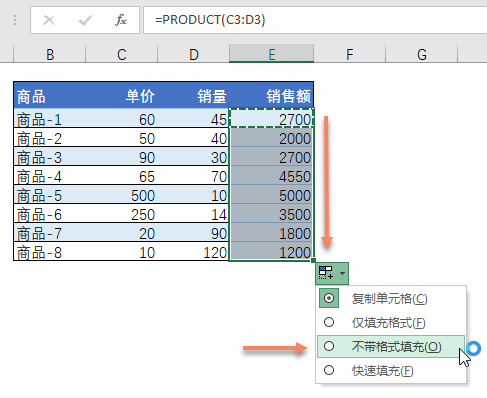Click sales value 4550 in 商品-4 row
The image size is (487, 398).
coord(272,176)
